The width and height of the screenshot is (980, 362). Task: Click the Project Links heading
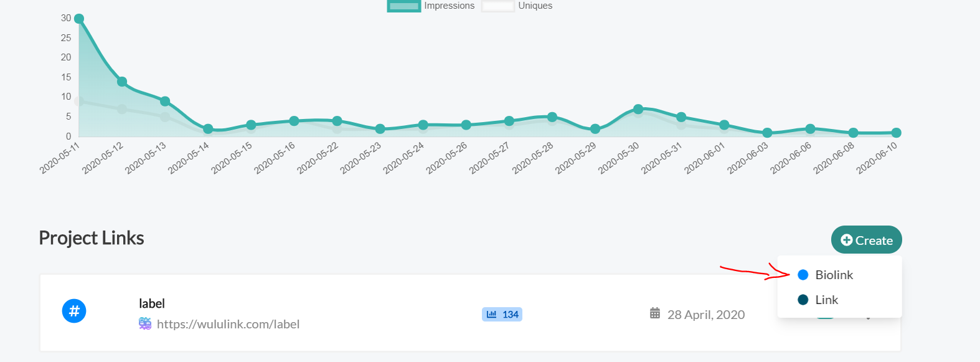point(92,238)
